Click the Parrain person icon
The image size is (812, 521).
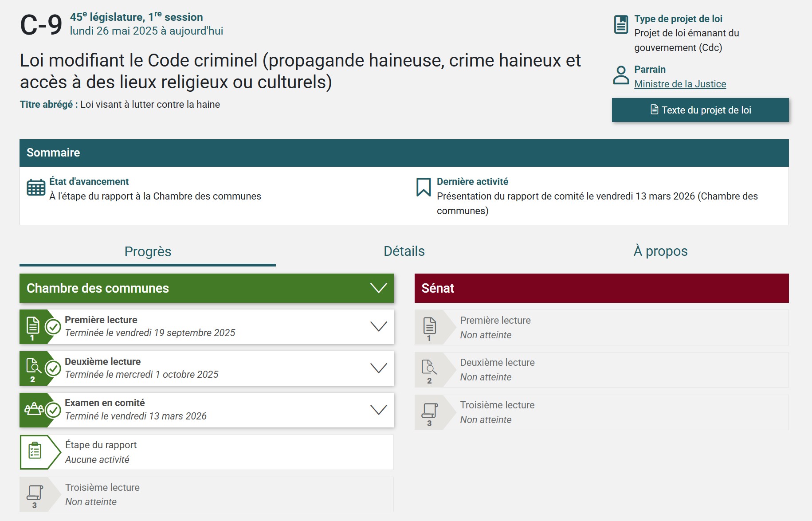[x=621, y=75]
